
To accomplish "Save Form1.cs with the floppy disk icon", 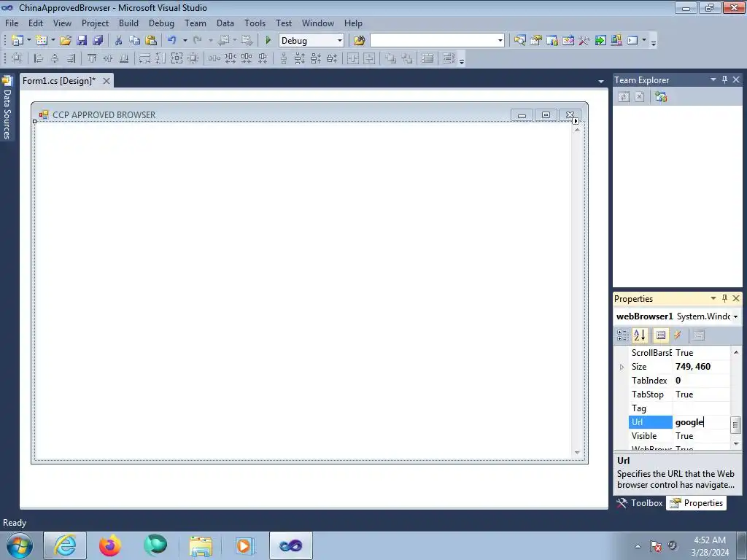I will 82,41.
